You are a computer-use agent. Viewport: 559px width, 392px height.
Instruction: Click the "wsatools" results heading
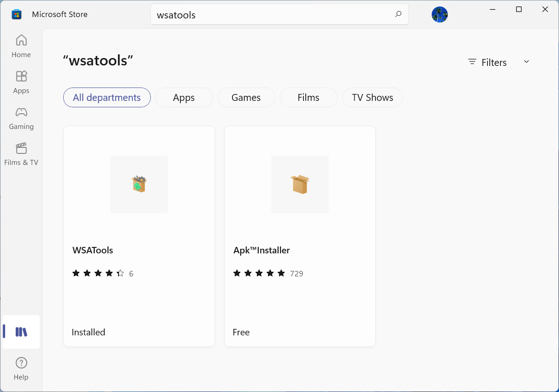click(98, 60)
